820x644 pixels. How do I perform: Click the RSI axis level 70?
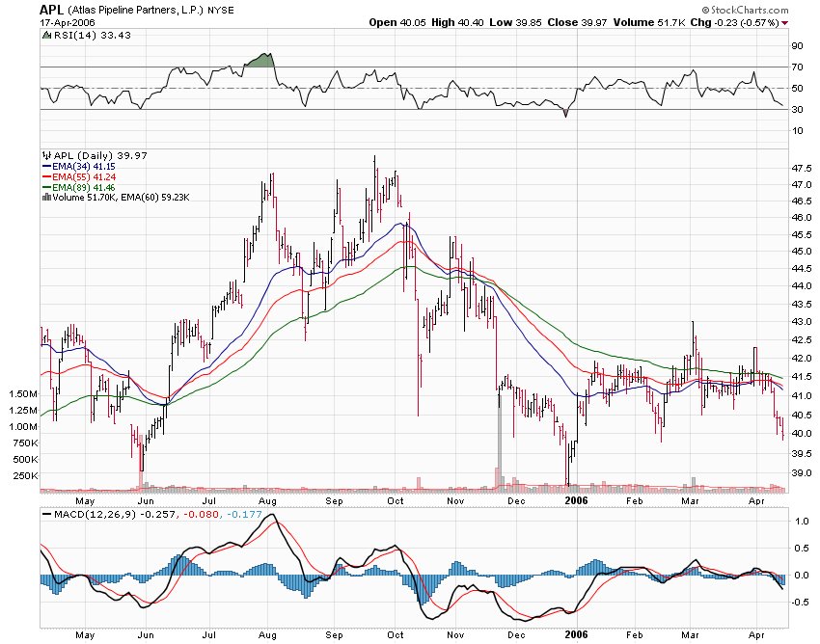(797, 67)
